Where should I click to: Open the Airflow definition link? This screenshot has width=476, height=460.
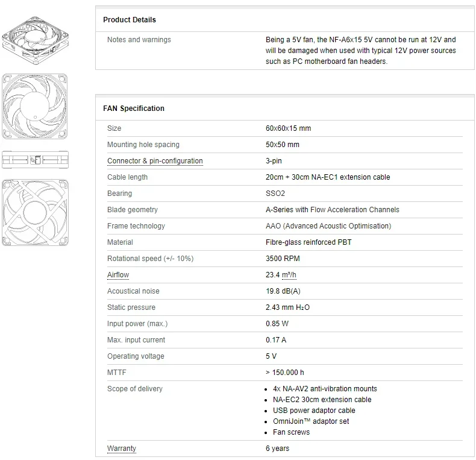click(x=118, y=275)
